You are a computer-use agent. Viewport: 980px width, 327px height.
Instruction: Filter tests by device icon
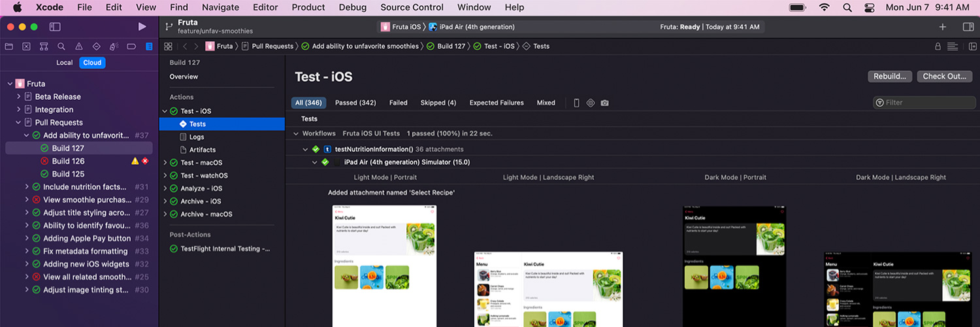pos(576,103)
